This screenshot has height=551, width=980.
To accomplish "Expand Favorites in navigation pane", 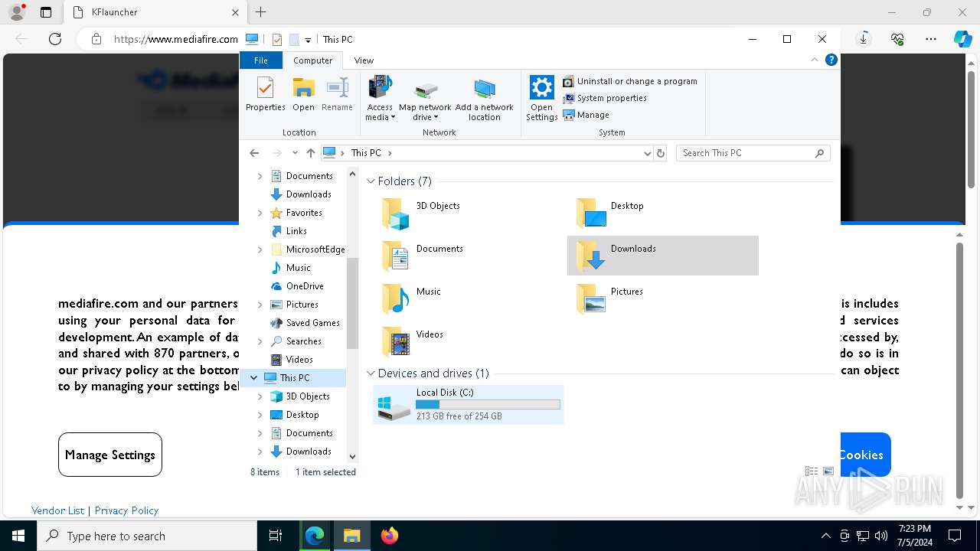I will click(x=260, y=213).
